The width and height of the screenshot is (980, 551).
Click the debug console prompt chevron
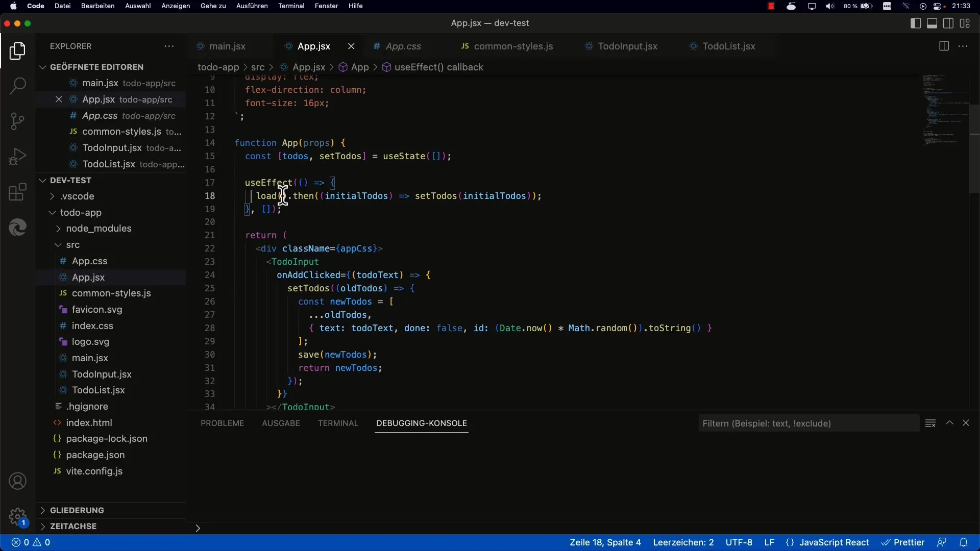coord(198,528)
